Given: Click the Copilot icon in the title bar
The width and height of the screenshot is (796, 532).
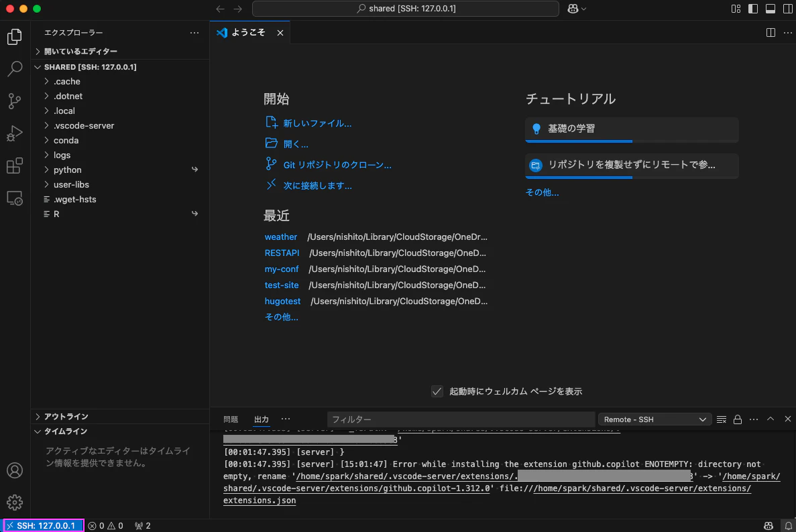Looking at the screenshot, I should tap(573, 9).
